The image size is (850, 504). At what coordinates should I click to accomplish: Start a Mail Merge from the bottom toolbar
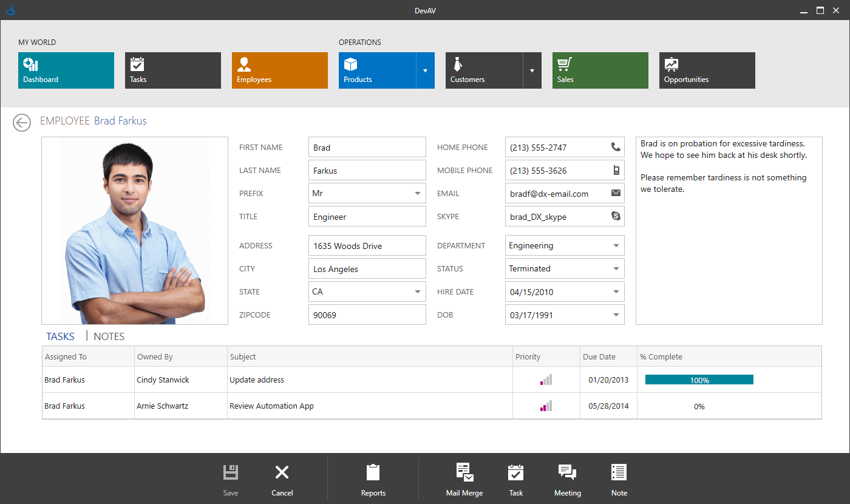click(464, 478)
